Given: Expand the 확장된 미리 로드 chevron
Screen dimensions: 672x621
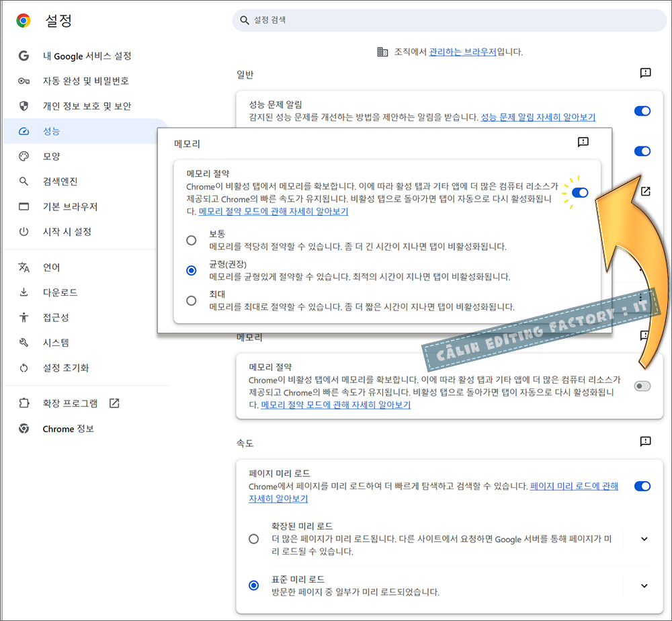Looking at the screenshot, I should 644,538.
